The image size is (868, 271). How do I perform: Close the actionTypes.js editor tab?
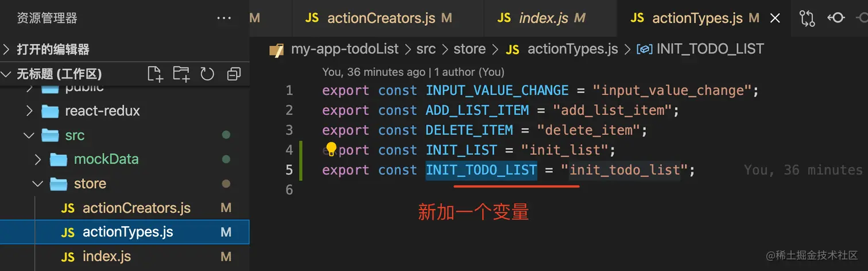pyautogui.click(x=774, y=18)
